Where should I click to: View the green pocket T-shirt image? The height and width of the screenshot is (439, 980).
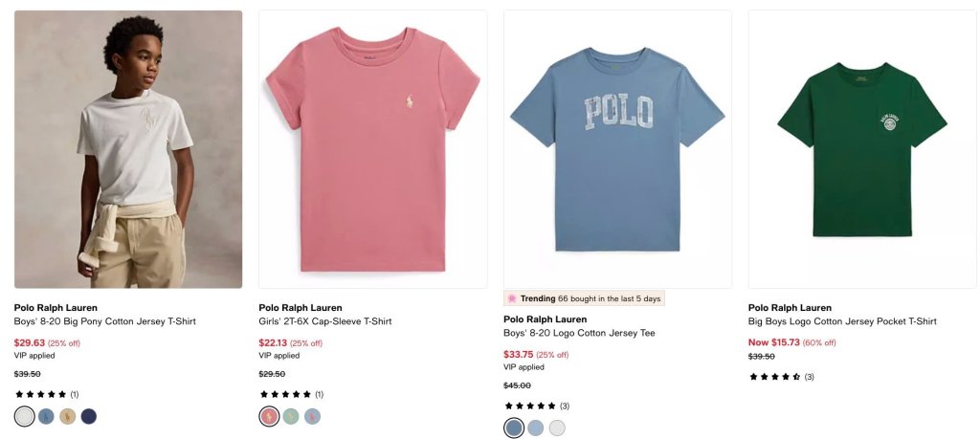[x=862, y=149]
